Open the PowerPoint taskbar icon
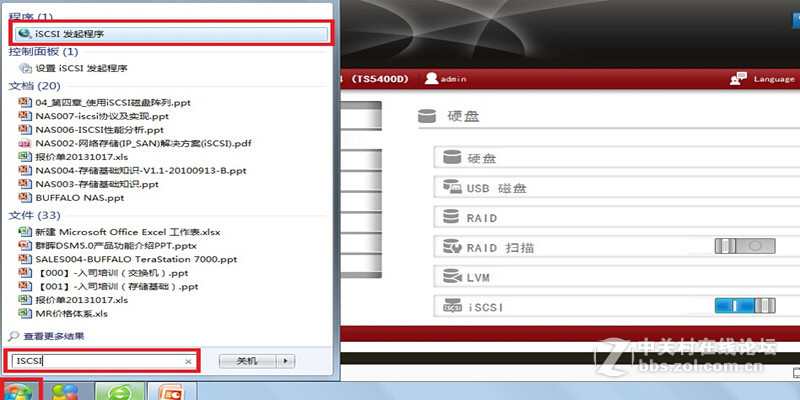 click(x=172, y=392)
